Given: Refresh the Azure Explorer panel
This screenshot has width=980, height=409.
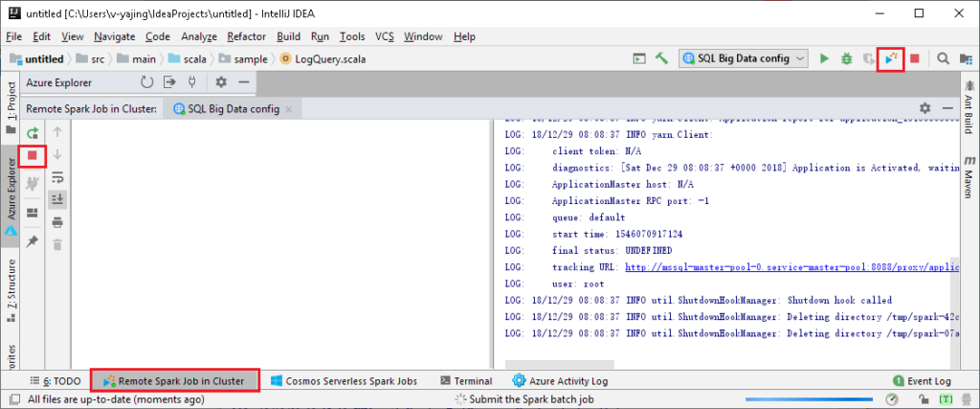Looking at the screenshot, I should point(146,82).
